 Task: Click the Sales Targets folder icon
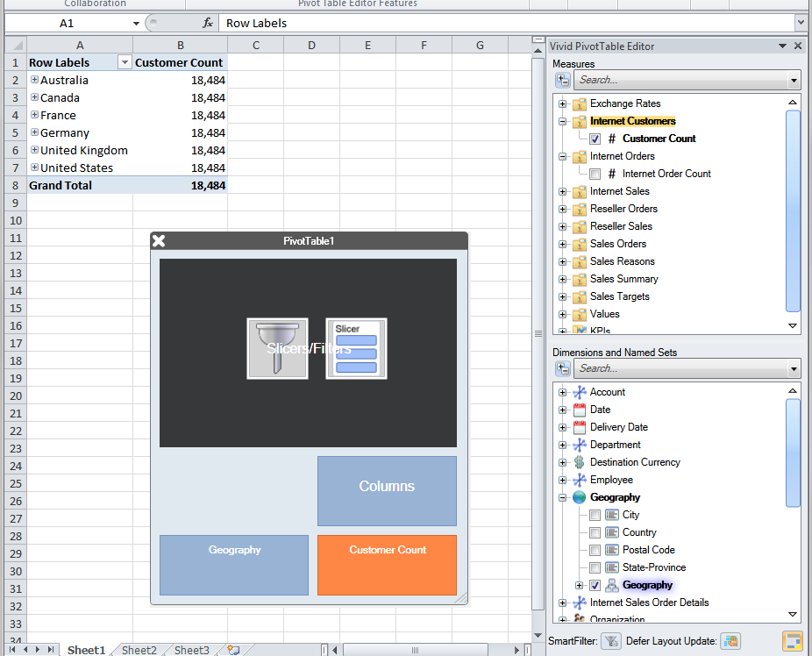point(579,297)
